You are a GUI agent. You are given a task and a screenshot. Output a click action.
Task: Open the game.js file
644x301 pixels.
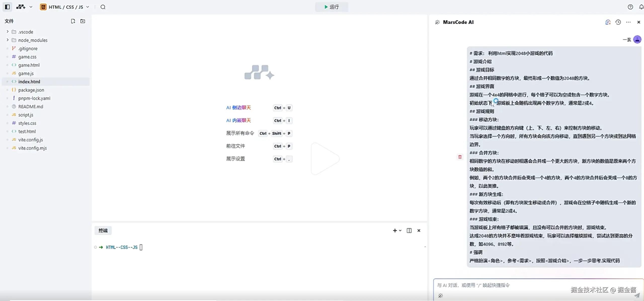point(26,73)
